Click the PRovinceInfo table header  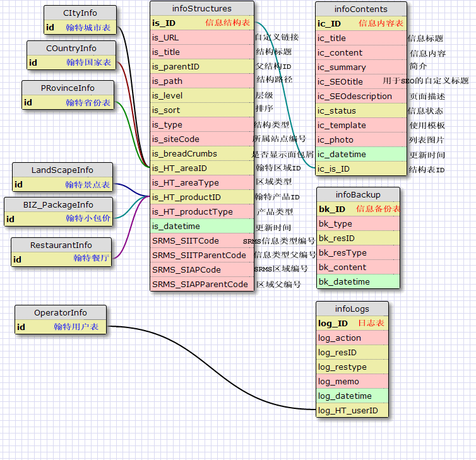tap(68, 88)
